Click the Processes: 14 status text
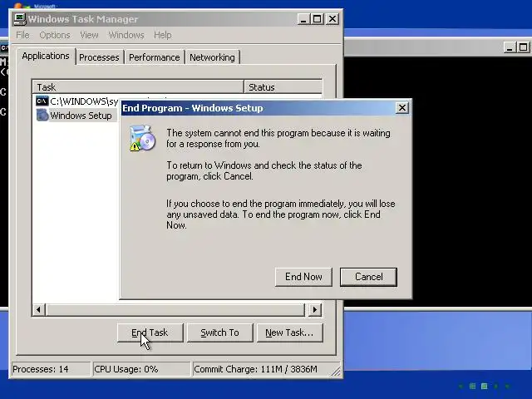 pyautogui.click(x=41, y=369)
